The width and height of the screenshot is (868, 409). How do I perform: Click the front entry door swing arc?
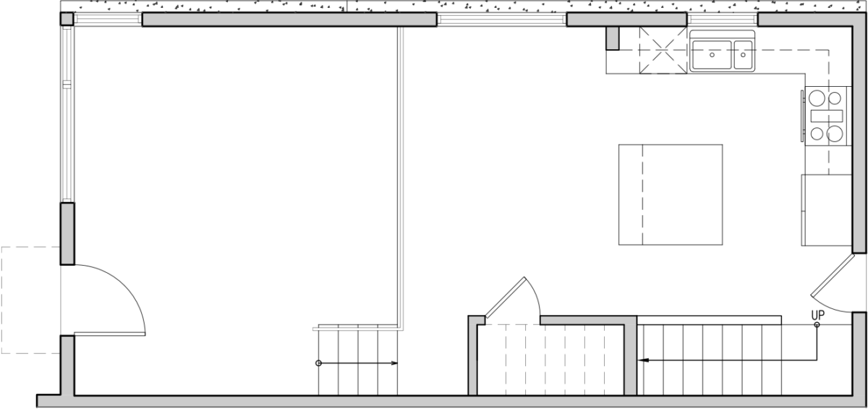point(110,300)
